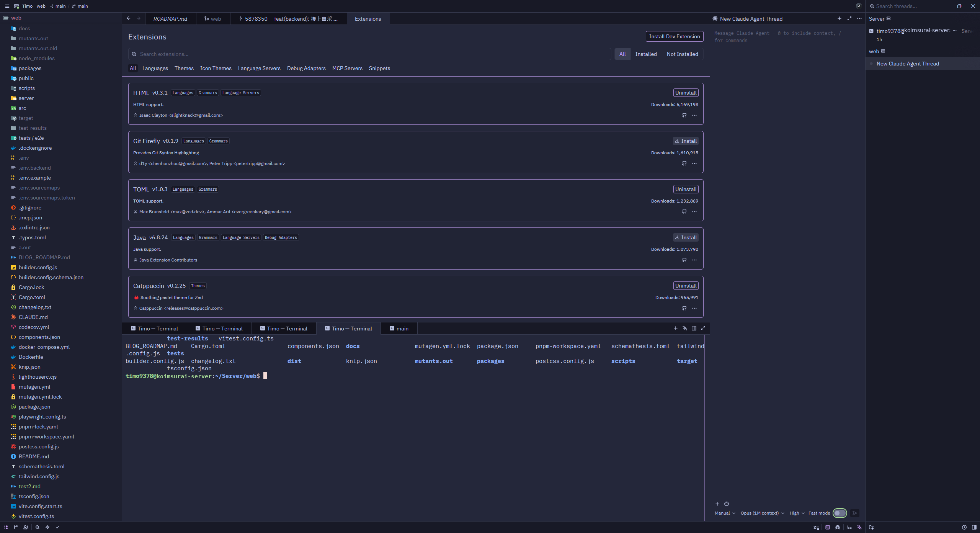This screenshot has width=980, height=533.
Task: Open the Opus (1M context) model dropdown
Action: 762,513
